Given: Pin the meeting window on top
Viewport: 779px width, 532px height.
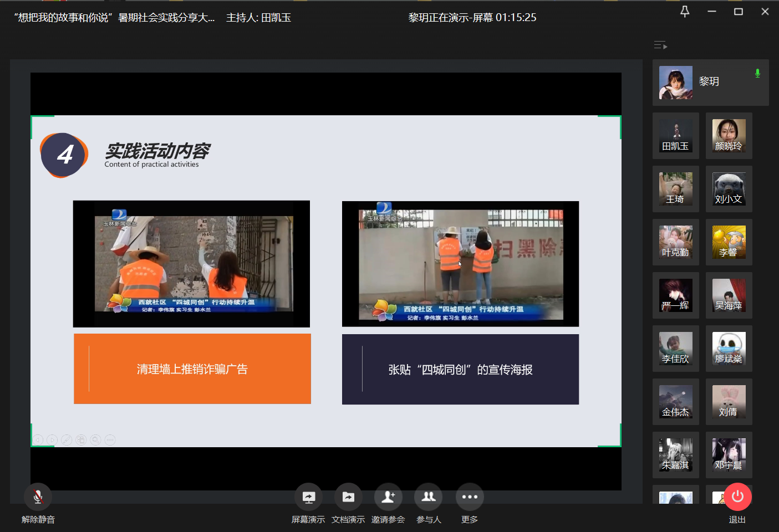Looking at the screenshot, I should pyautogui.click(x=685, y=12).
